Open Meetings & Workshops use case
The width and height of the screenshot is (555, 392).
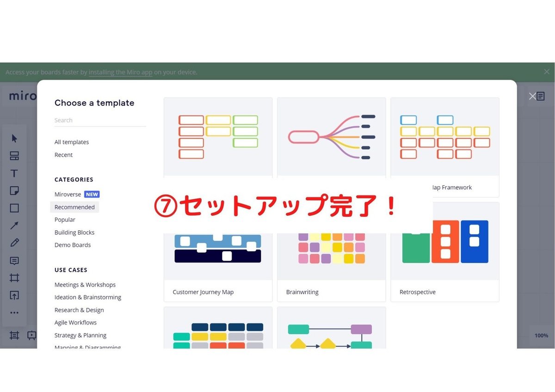coord(85,285)
